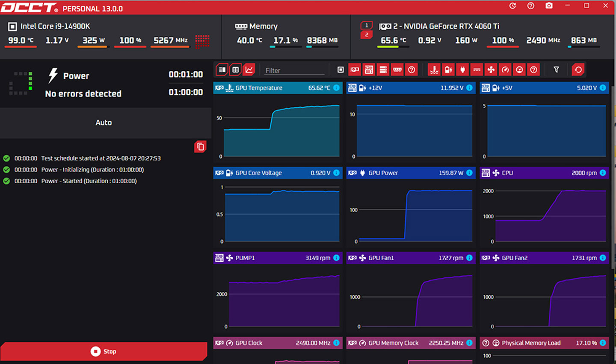
Task: Open the funnel filter options
Action: [556, 70]
